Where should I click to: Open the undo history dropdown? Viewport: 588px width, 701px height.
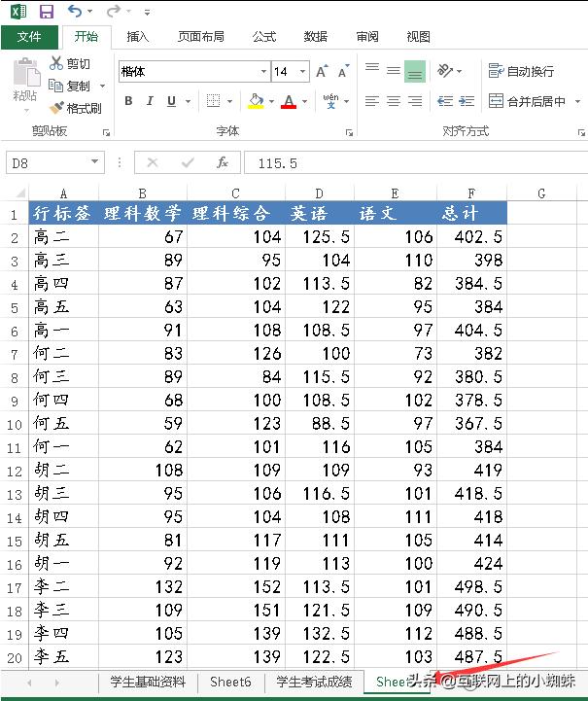coord(89,11)
